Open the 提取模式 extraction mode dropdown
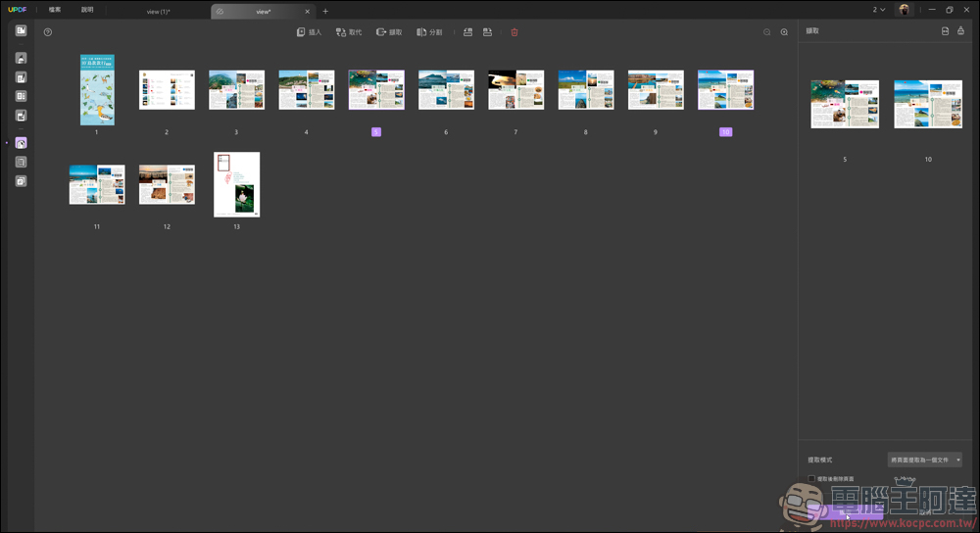This screenshot has height=533, width=980. click(924, 460)
